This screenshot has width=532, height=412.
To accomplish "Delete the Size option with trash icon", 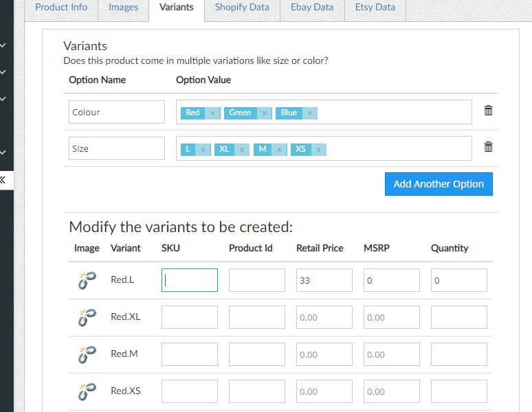I will point(488,147).
